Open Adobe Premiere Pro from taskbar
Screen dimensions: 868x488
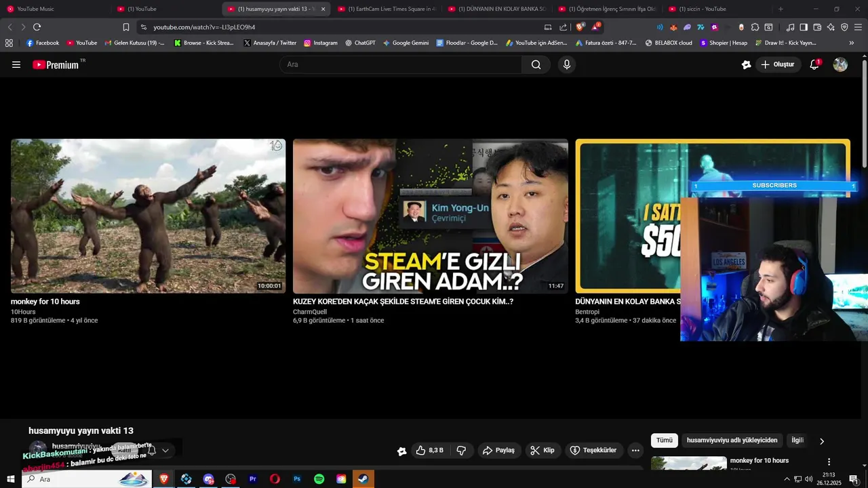[x=253, y=479]
